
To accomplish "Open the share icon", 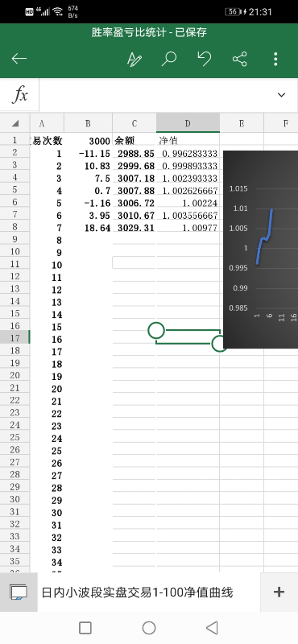I will pos(240,59).
